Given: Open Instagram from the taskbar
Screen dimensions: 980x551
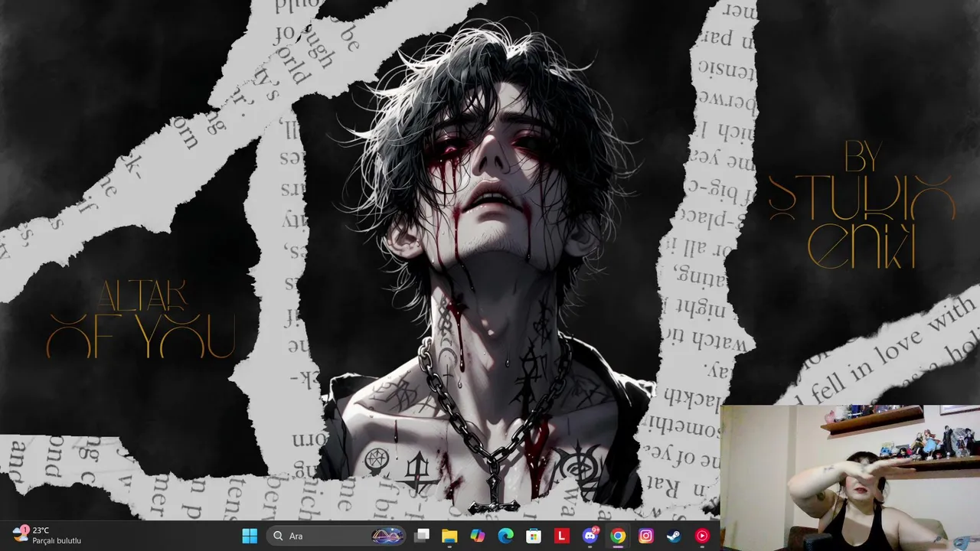Looking at the screenshot, I should [646, 536].
